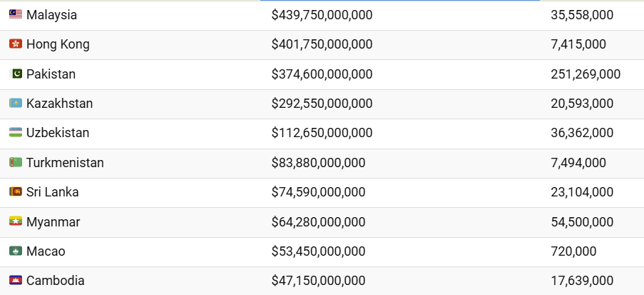Click the Uzbekistan flag icon
The image size is (644, 295).
coord(16,133)
